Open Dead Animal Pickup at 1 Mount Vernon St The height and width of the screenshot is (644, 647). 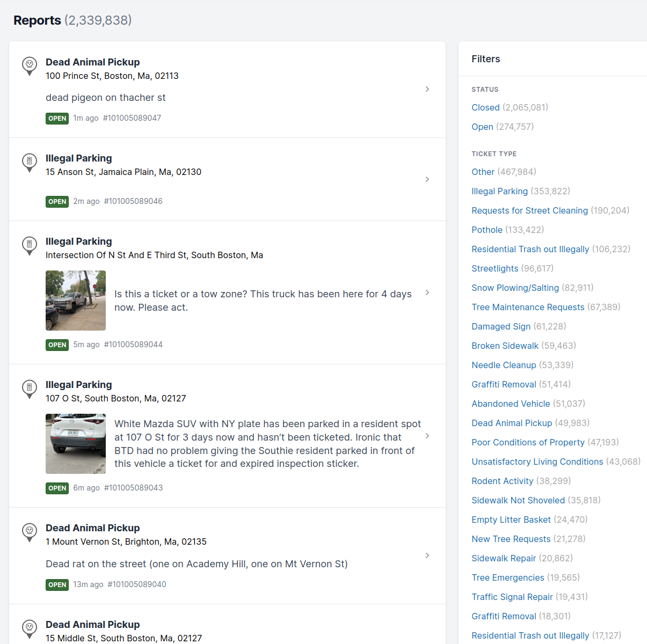(x=92, y=528)
